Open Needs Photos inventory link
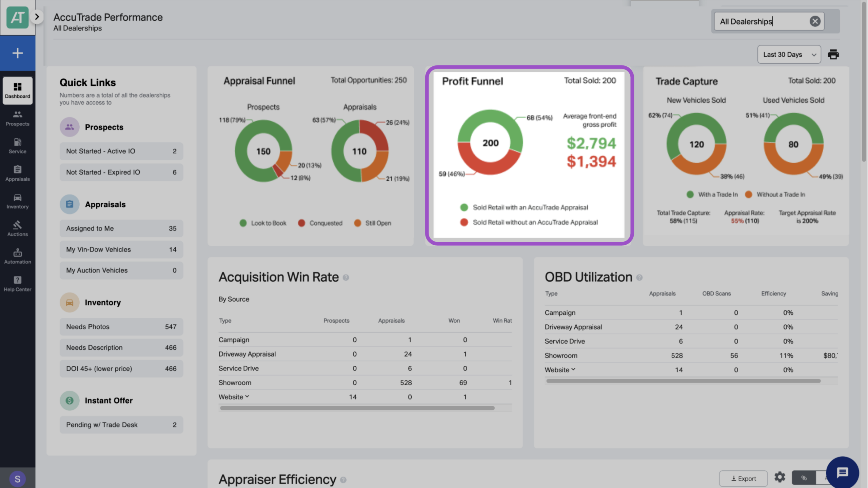Image resolution: width=868 pixels, height=488 pixels. tap(121, 327)
